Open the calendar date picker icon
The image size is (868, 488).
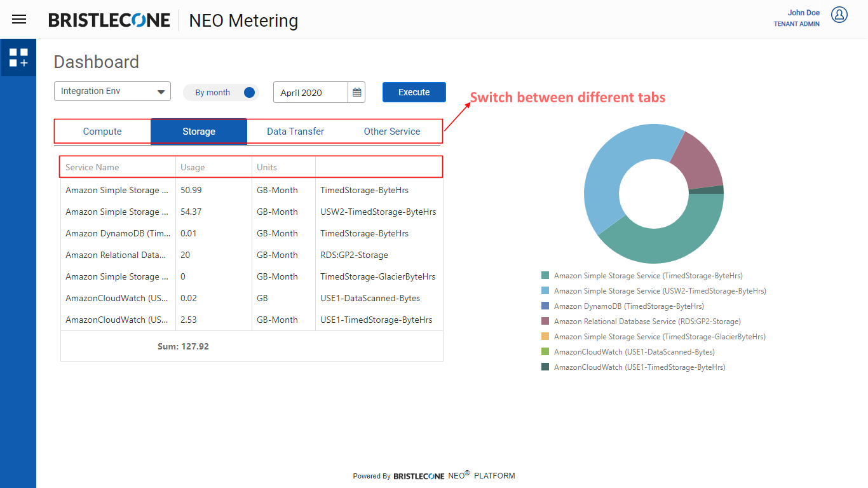357,93
